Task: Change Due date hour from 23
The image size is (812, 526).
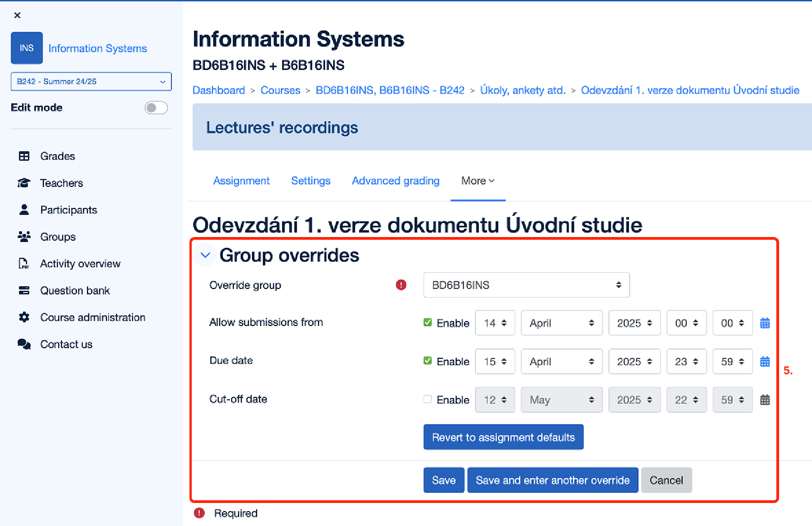Action: coord(686,361)
